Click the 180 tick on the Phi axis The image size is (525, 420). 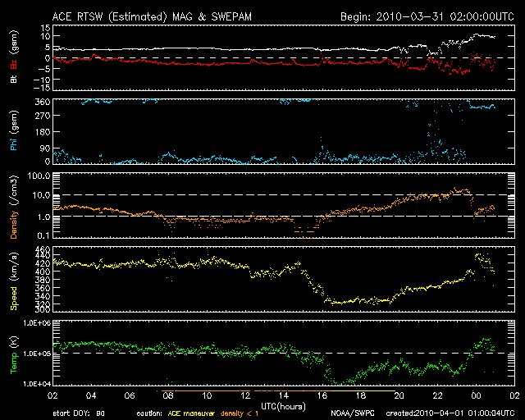(x=43, y=132)
